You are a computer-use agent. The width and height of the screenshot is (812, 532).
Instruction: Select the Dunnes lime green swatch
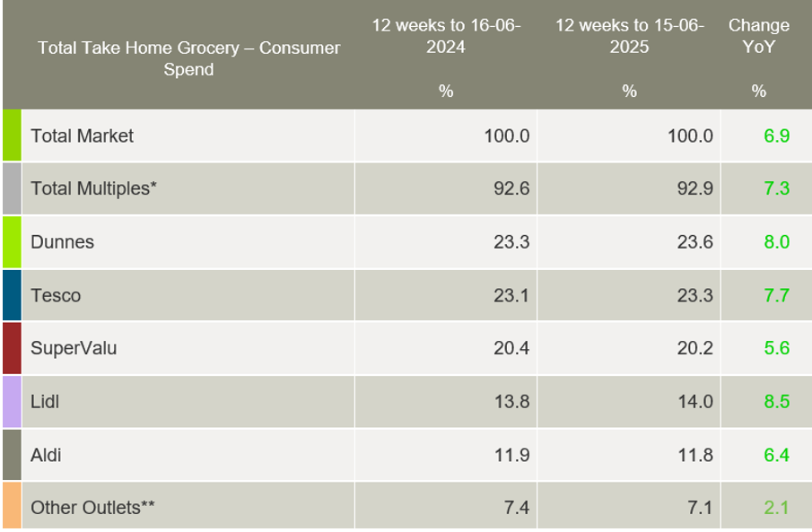pyautogui.click(x=12, y=241)
